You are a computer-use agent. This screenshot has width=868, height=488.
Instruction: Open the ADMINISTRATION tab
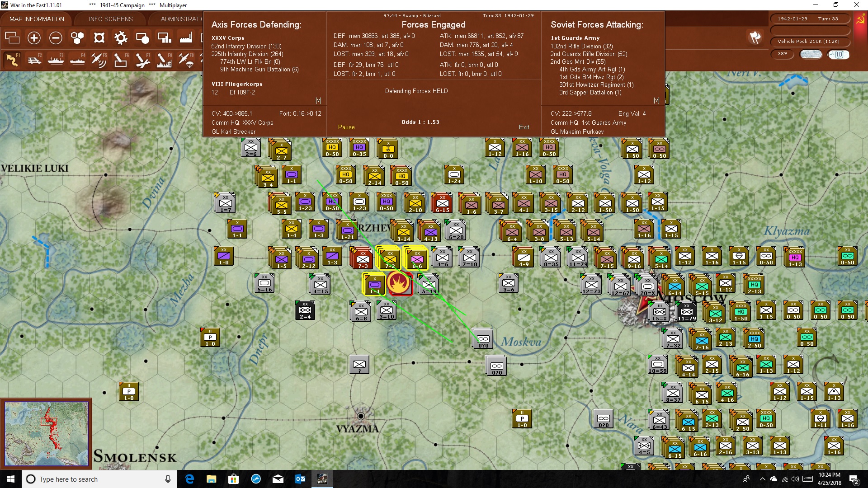[181, 19]
